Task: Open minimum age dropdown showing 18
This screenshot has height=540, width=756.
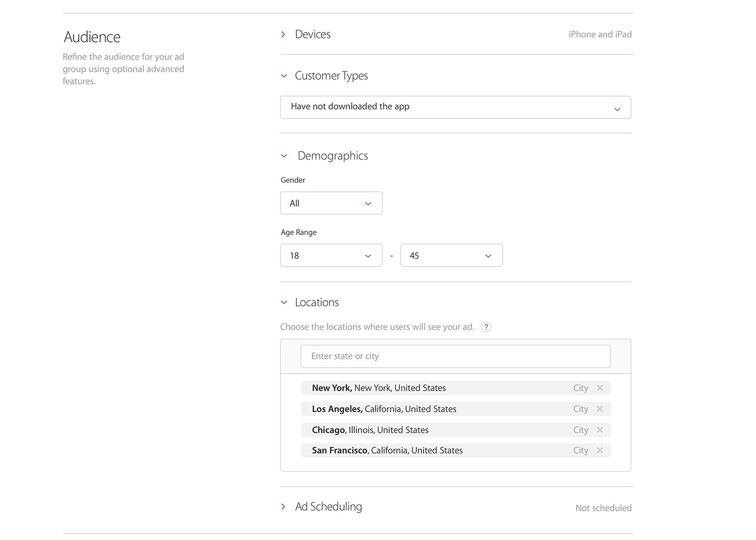Action: (x=331, y=256)
